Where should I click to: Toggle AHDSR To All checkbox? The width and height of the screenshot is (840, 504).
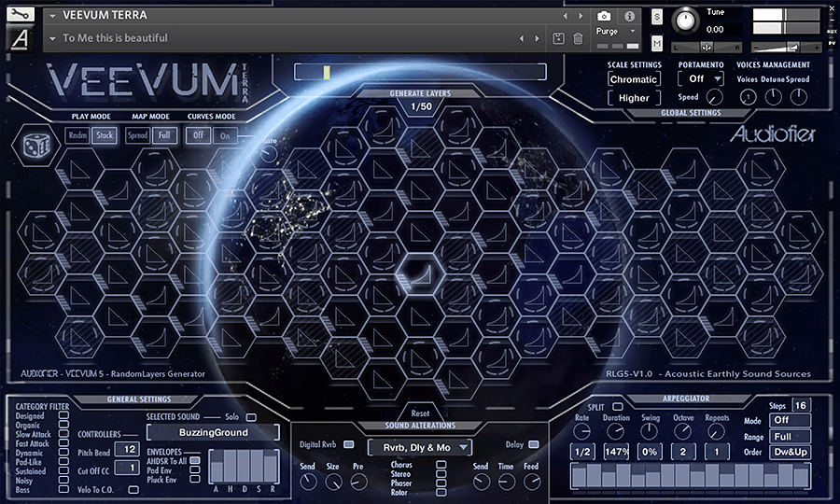click(x=195, y=460)
